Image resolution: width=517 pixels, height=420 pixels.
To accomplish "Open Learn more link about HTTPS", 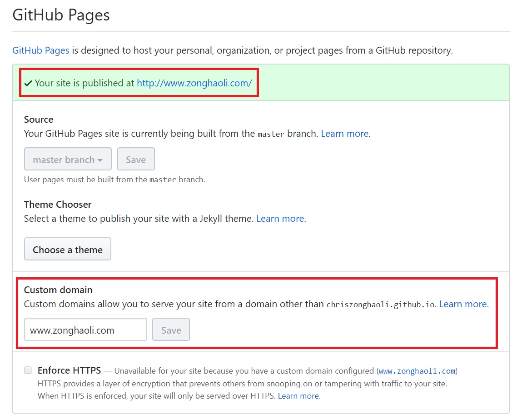I will [298, 396].
